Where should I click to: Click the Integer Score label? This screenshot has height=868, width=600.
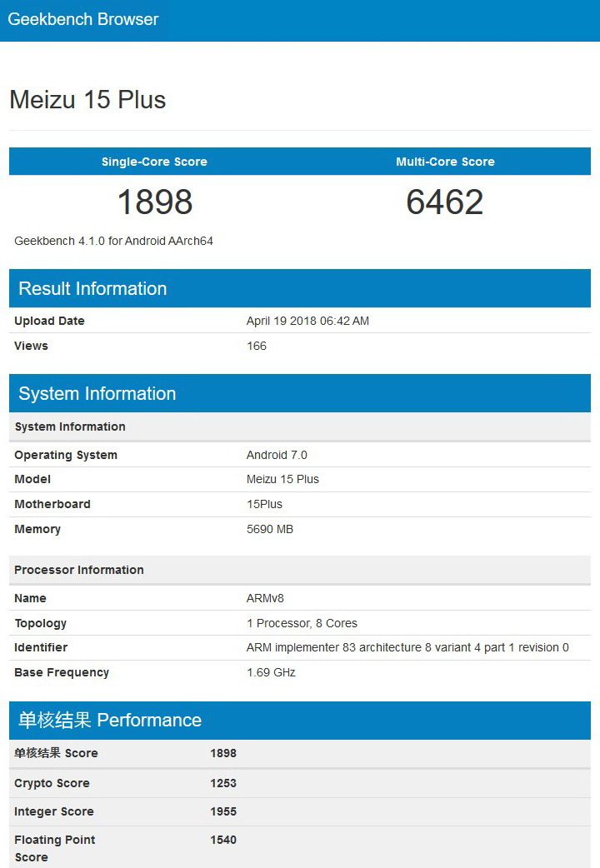[x=54, y=811]
